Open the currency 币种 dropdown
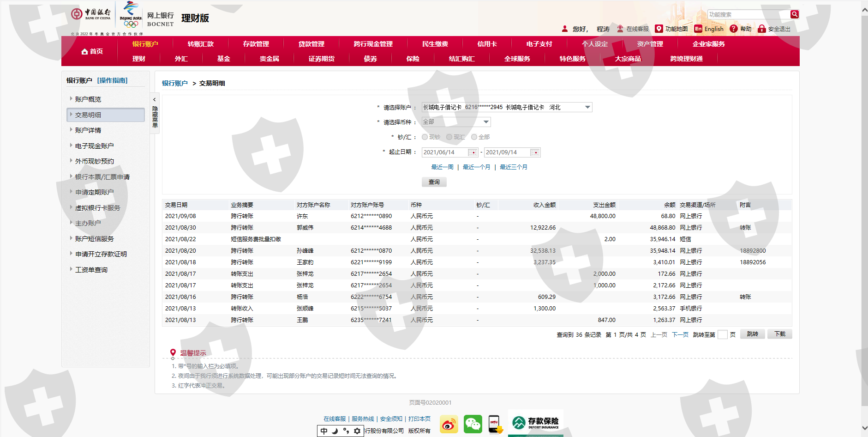 [x=486, y=122]
